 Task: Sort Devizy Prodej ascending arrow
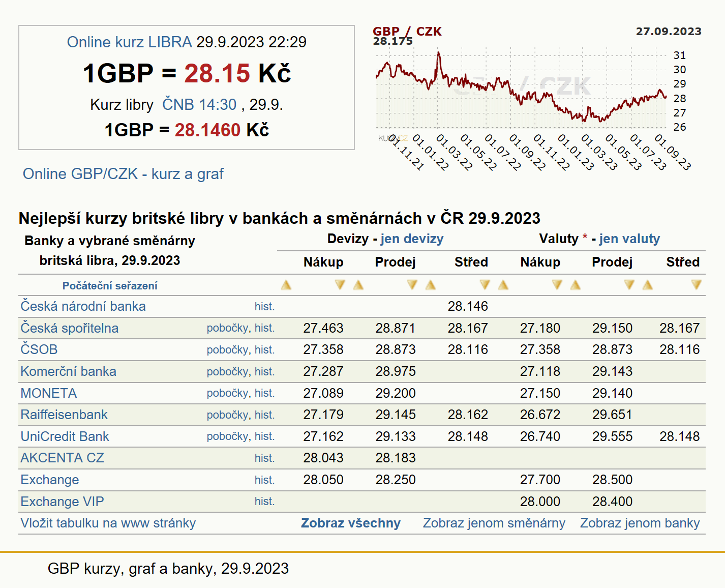click(358, 285)
